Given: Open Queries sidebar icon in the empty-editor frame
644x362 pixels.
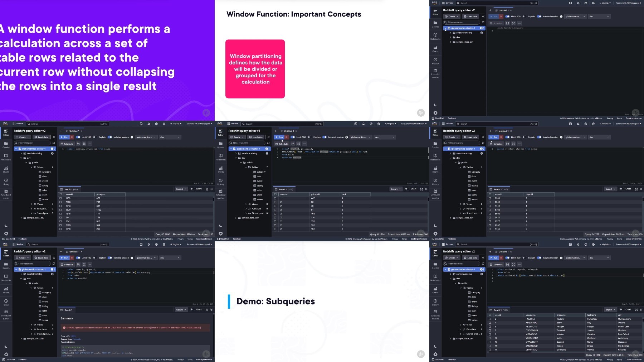Looking at the screenshot, I should pos(435,24).
